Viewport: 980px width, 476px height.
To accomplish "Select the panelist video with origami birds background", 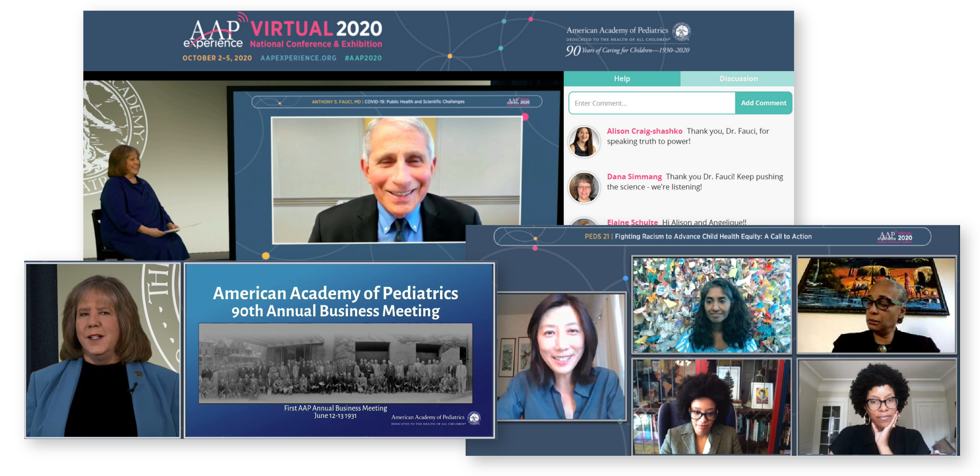I will pyautogui.click(x=711, y=305).
